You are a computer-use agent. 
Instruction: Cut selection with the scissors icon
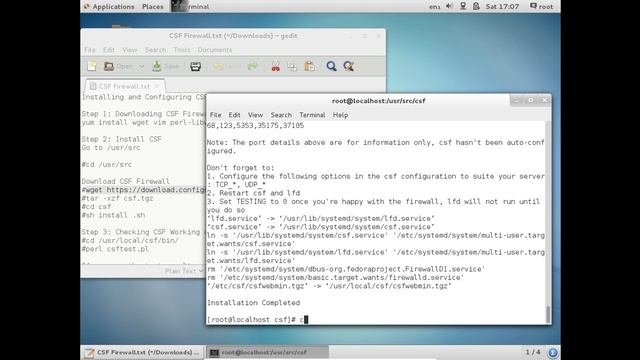pos(276,66)
